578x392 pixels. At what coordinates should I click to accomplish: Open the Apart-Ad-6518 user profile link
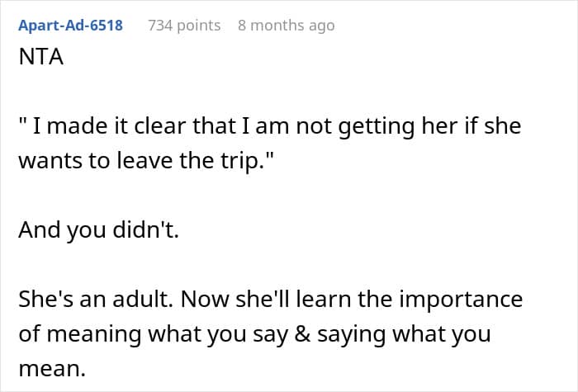pos(70,26)
